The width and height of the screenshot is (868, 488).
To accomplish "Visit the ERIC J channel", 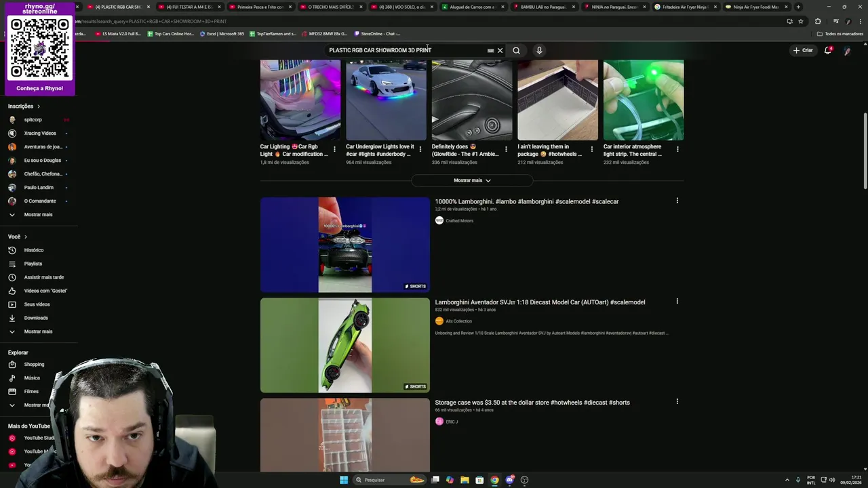I will point(452,422).
